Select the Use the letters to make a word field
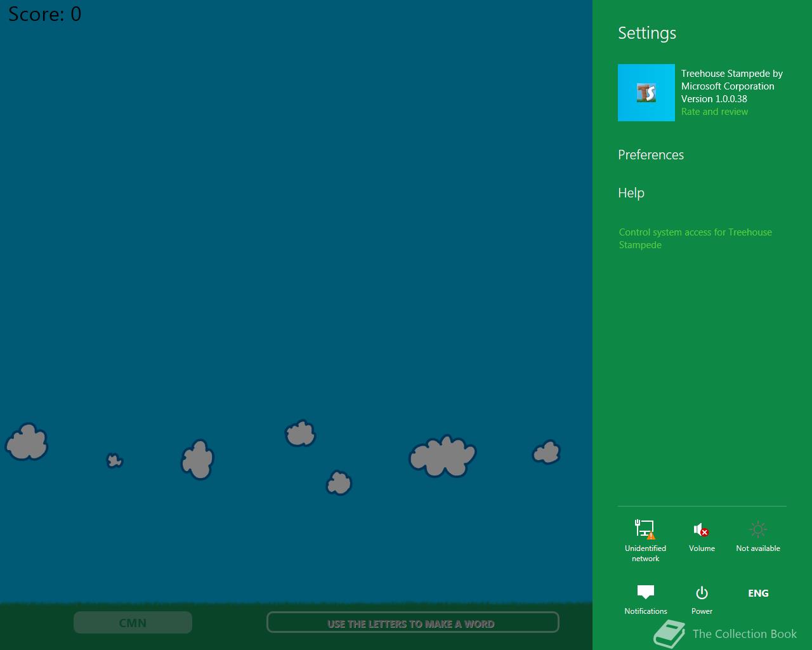812x650 pixels. click(x=412, y=623)
